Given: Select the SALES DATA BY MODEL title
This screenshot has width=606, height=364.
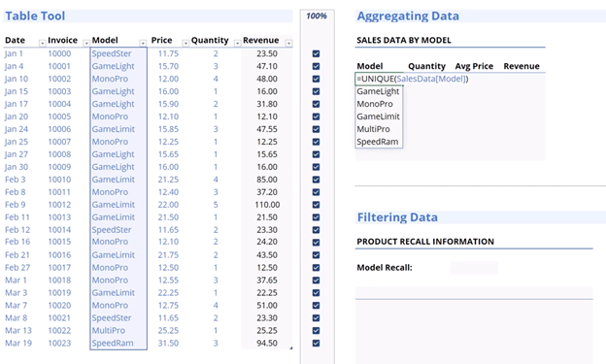Looking at the screenshot, I should point(404,40).
